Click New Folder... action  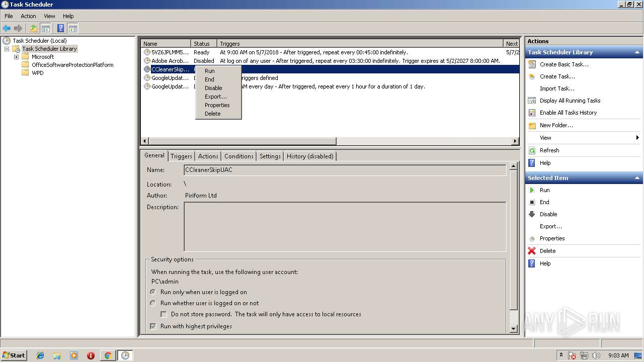(x=556, y=125)
